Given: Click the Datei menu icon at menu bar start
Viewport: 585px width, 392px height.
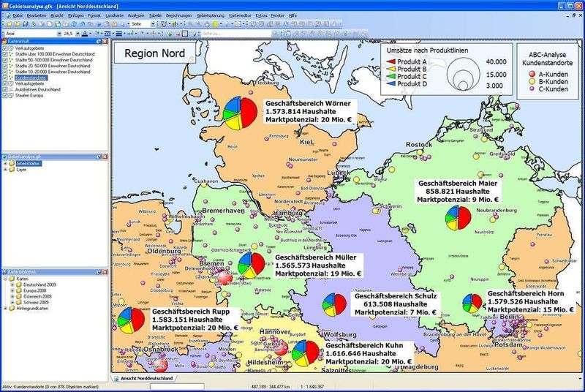Looking at the screenshot, I should pos(8,15).
